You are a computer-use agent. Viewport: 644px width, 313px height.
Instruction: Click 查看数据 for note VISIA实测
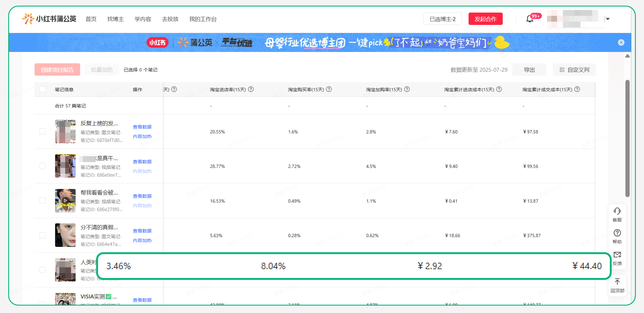point(142,300)
